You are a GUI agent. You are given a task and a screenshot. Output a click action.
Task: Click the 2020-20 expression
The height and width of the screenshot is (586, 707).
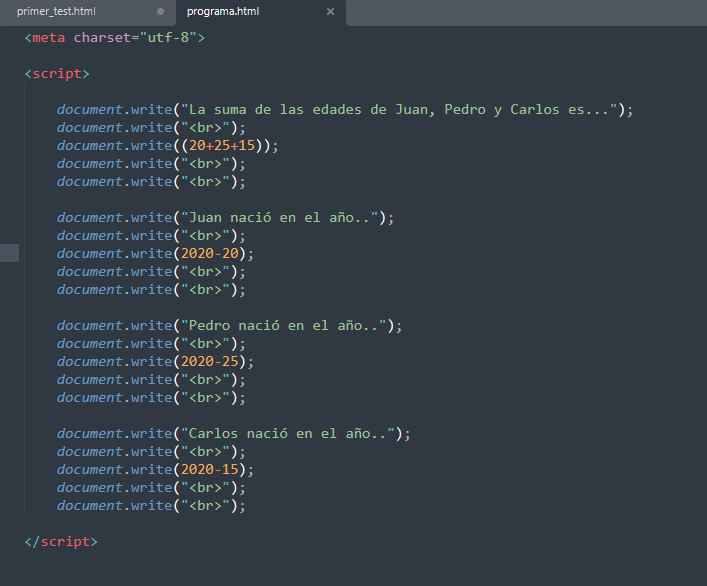click(x=210, y=254)
